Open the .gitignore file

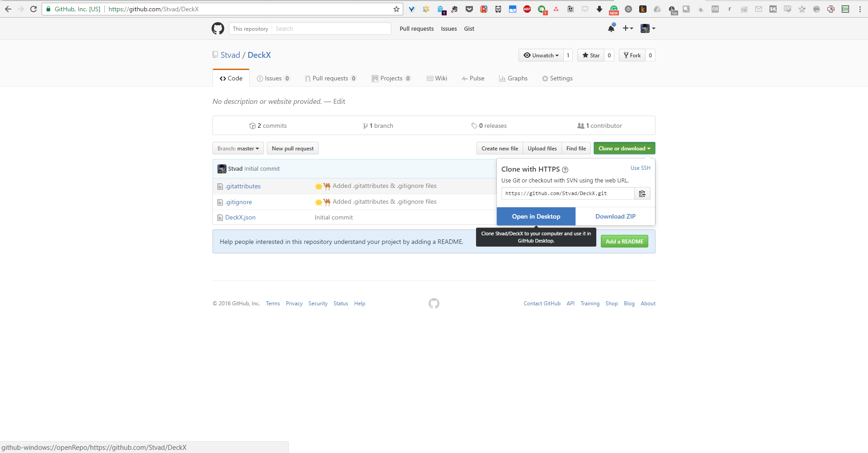(239, 202)
